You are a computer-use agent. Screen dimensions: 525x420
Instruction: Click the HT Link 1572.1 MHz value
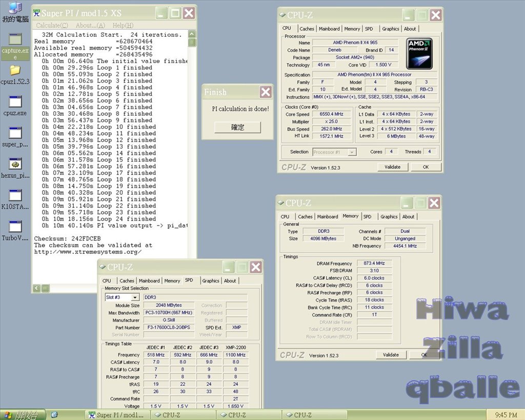coord(331,136)
